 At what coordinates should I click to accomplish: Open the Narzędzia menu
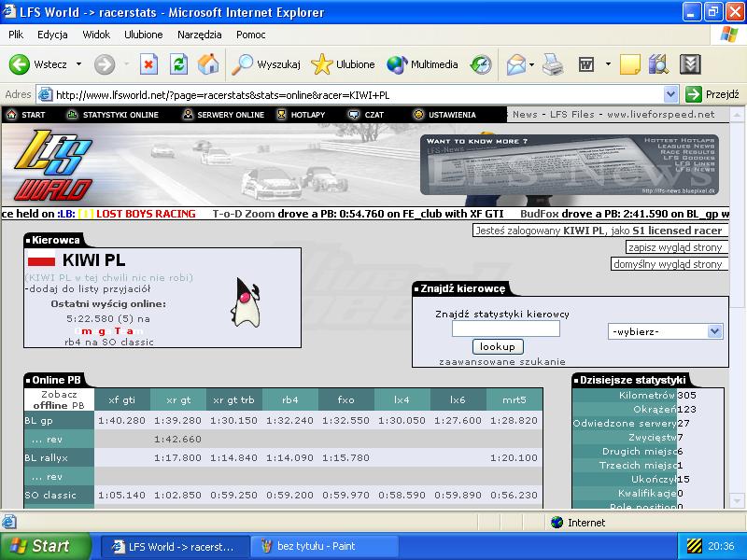[x=199, y=35]
